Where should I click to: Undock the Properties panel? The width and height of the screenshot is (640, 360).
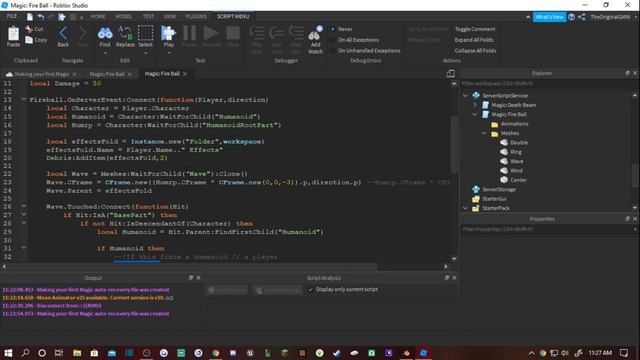coord(627,219)
